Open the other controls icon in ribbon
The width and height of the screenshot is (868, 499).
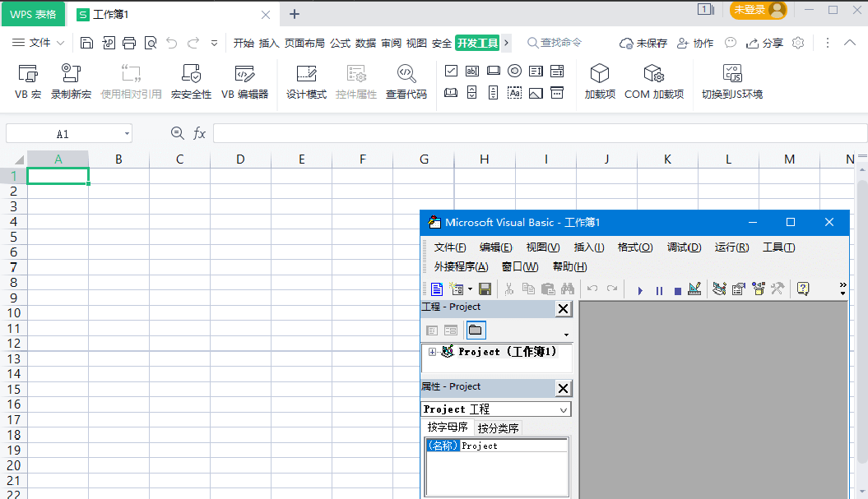click(557, 92)
